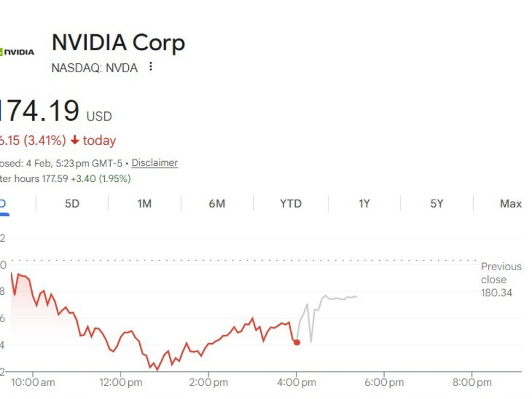Click the red downward arrow indicator
Image resolution: width=532 pixels, height=399 pixels.
click(76, 140)
